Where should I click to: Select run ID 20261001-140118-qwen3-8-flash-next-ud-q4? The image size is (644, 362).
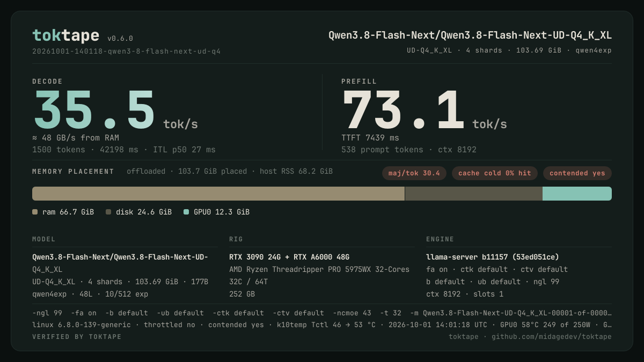[x=126, y=51]
